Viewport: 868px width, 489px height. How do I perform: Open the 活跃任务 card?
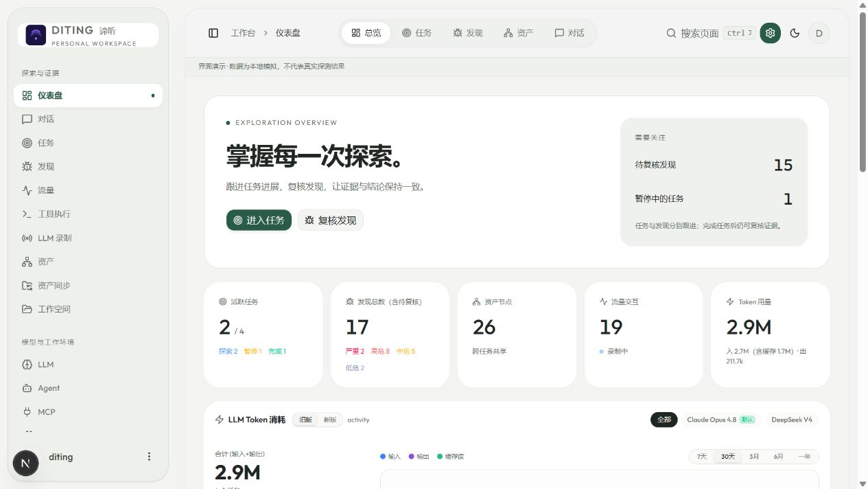[x=263, y=334]
